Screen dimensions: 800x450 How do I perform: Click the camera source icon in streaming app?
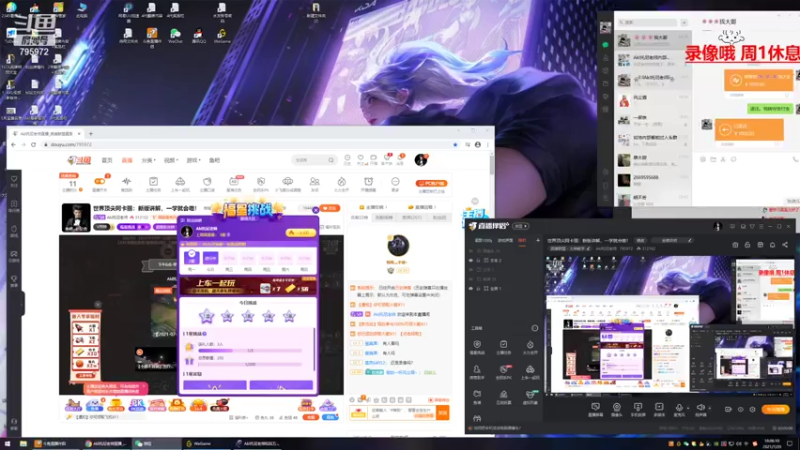coord(616,407)
